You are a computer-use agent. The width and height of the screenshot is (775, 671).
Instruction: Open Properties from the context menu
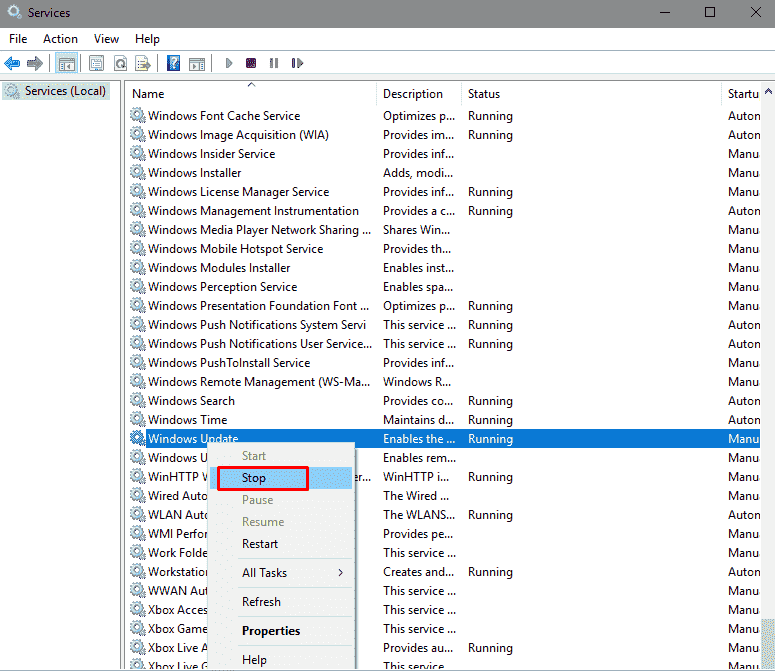pyautogui.click(x=281, y=630)
